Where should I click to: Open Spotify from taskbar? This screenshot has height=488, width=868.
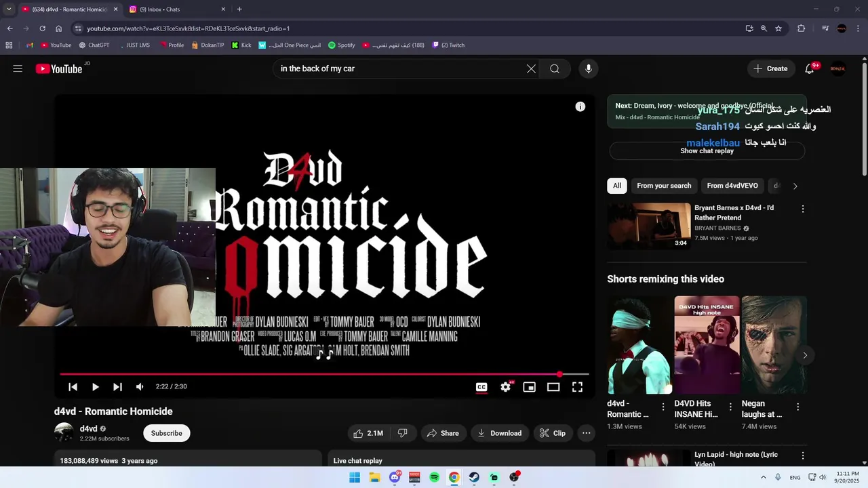click(x=434, y=477)
